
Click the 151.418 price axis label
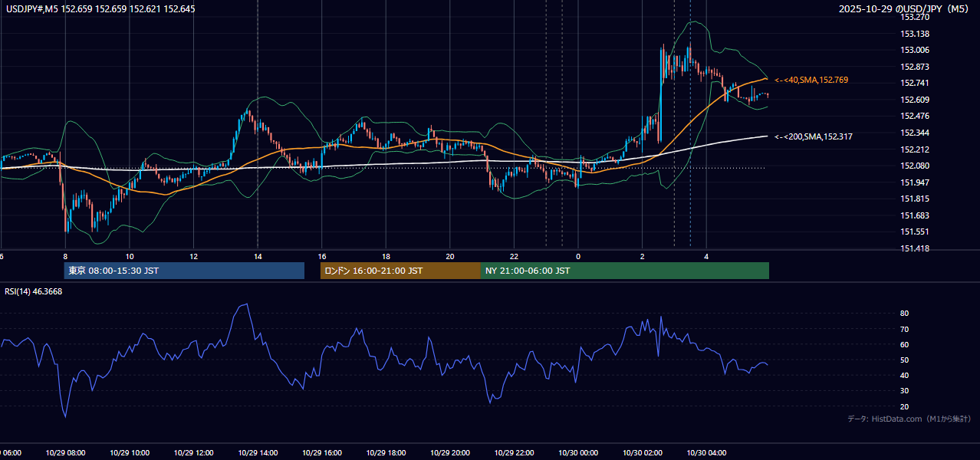click(x=914, y=248)
